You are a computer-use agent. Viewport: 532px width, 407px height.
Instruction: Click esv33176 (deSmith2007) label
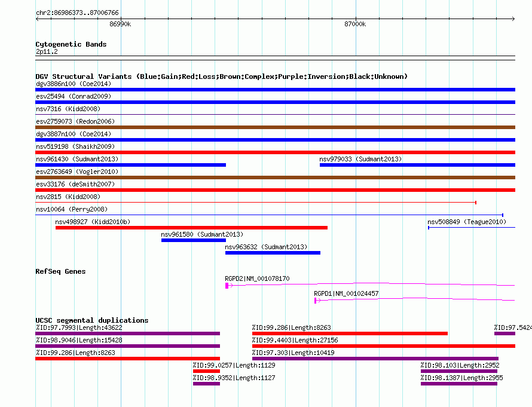75,184
